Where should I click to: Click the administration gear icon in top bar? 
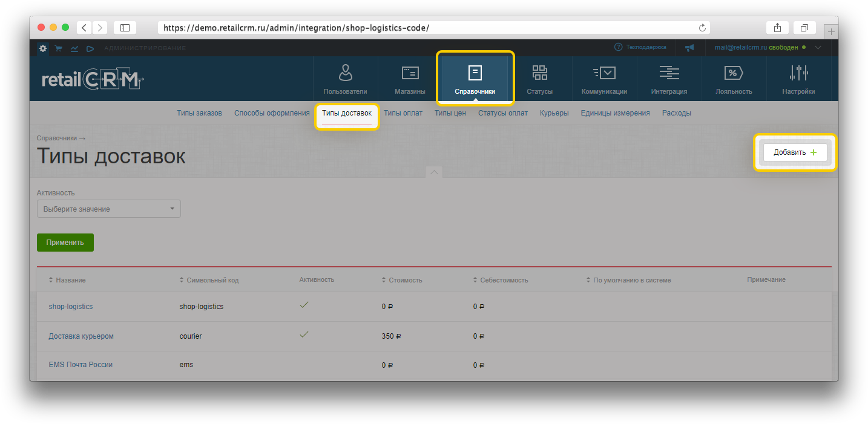(43, 48)
